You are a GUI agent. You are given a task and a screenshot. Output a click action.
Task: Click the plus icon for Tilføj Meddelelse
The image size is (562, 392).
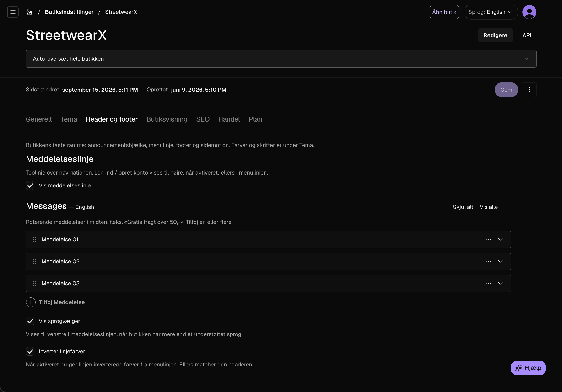click(x=31, y=302)
